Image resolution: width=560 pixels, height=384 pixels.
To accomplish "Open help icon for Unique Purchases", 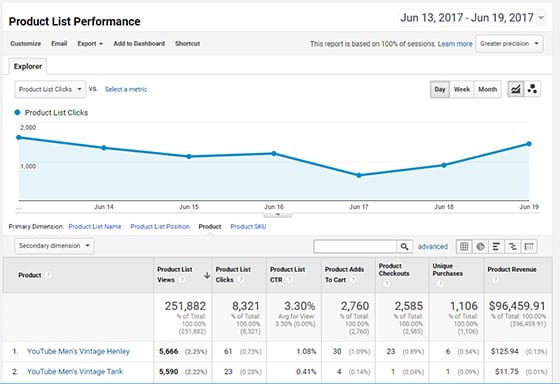I will point(440,283).
